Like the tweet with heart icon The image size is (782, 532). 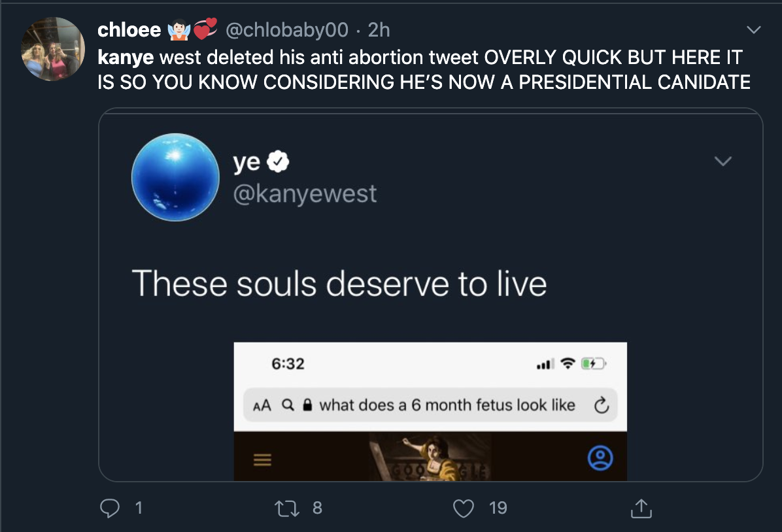tap(464, 508)
